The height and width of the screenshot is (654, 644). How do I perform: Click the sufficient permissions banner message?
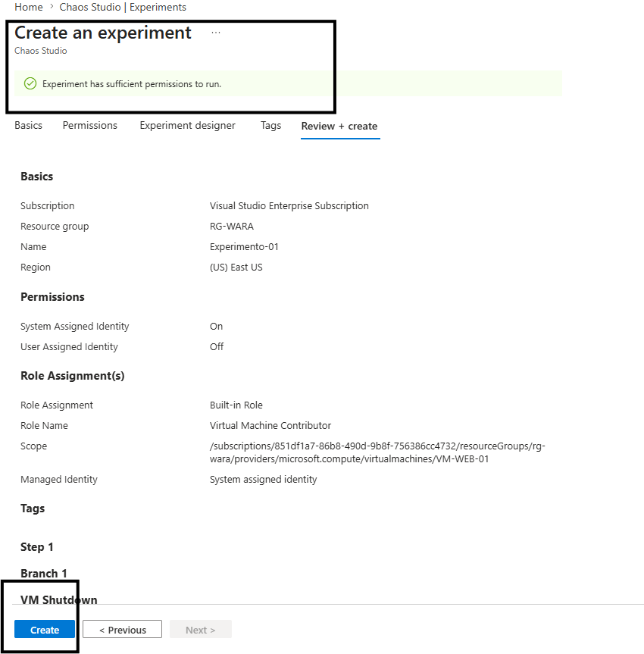132,84
